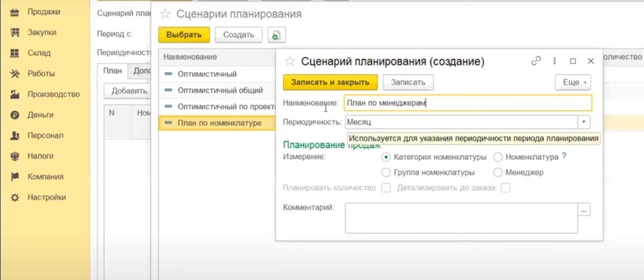The width and height of the screenshot is (644, 280).
Task: Open the Налоги emblem icon
Action: point(16,156)
